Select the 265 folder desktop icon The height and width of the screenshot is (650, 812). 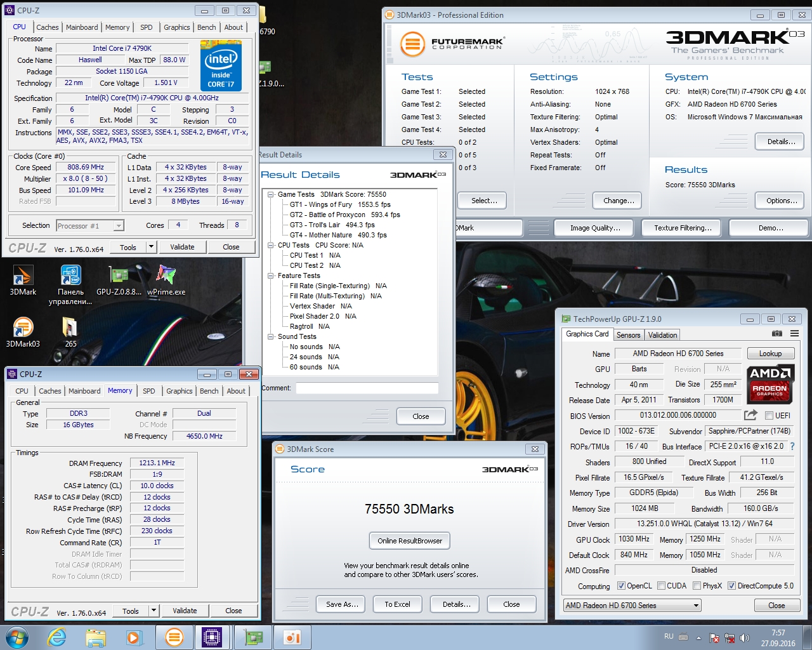tap(70, 332)
